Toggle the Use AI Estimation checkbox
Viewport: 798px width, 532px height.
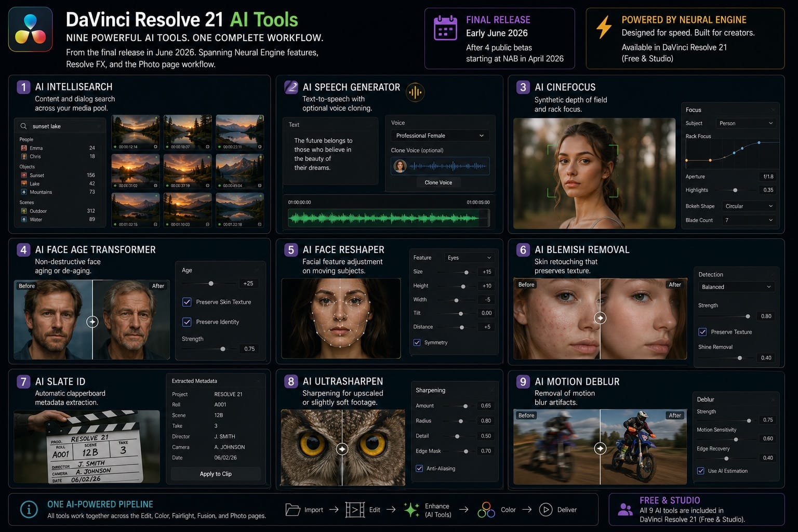click(x=700, y=471)
